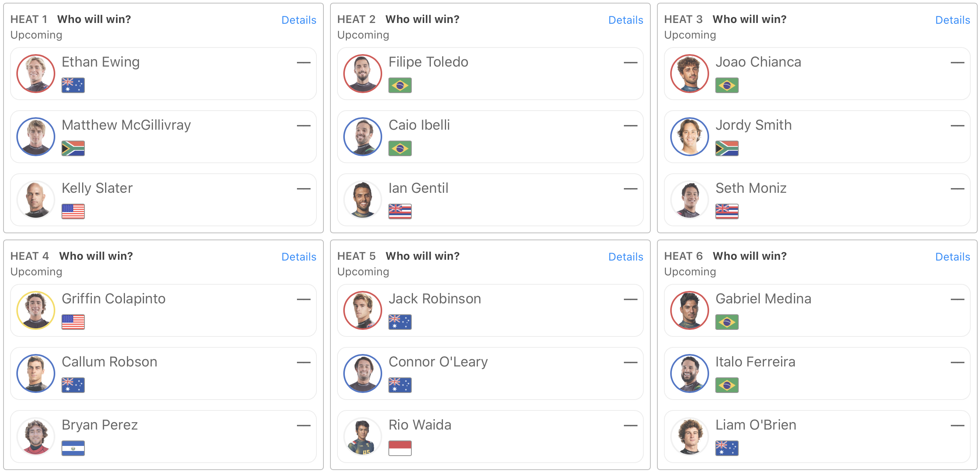Click Jordy Smith's South Africa flag
This screenshot has height=472, width=980.
[727, 148]
